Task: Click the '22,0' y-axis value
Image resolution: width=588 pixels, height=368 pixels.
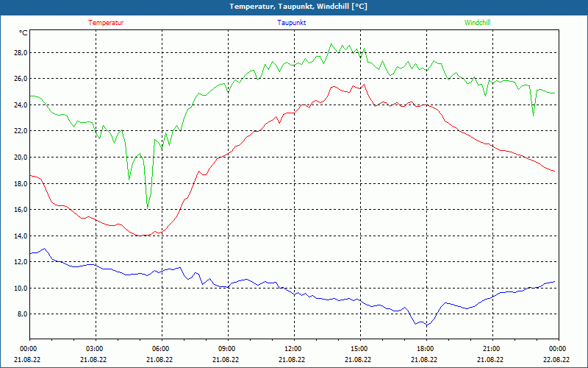Action: click(21, 131)
